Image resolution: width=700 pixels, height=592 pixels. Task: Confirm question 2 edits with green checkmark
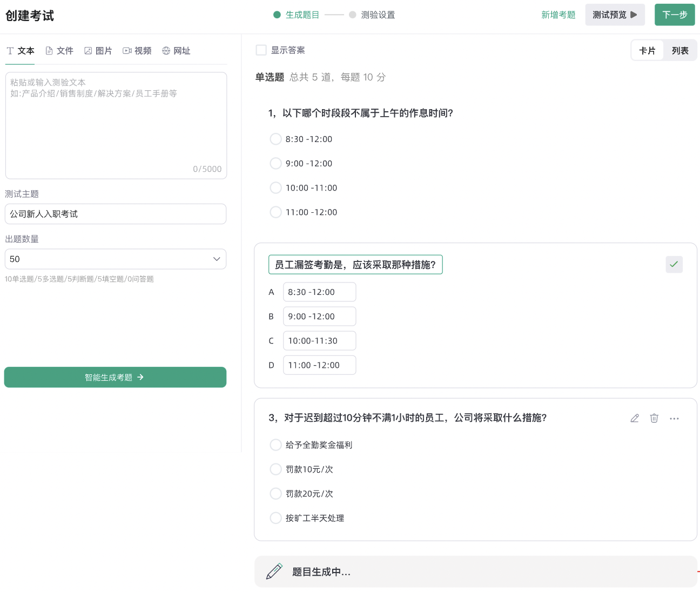[x=674, y=264]
